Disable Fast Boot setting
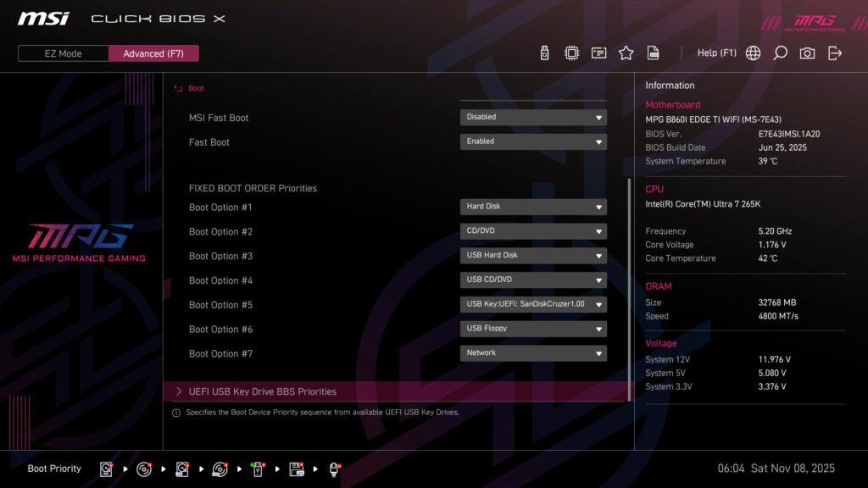 click(532, 141)
